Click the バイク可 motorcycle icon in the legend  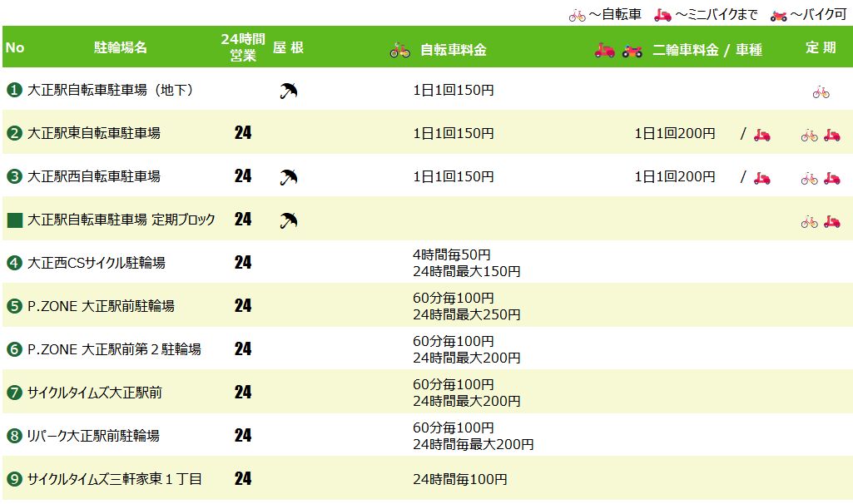coord(778,15)
